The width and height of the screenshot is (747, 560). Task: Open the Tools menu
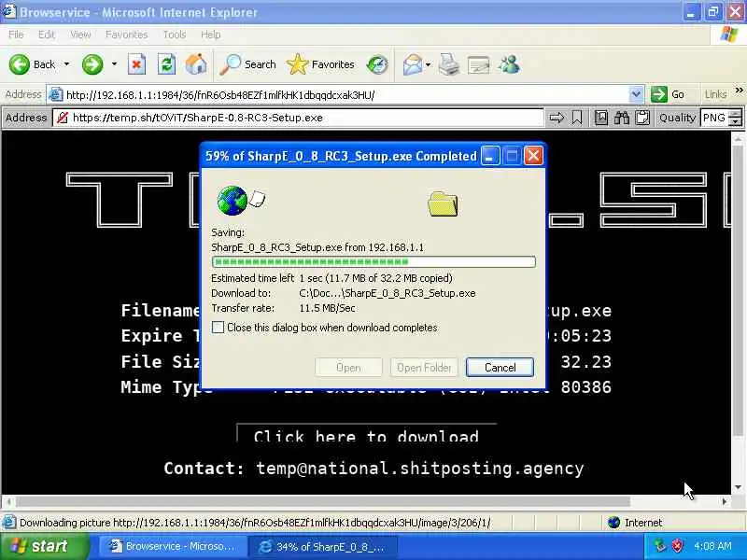pyautogui.click(x=175, y=35)
